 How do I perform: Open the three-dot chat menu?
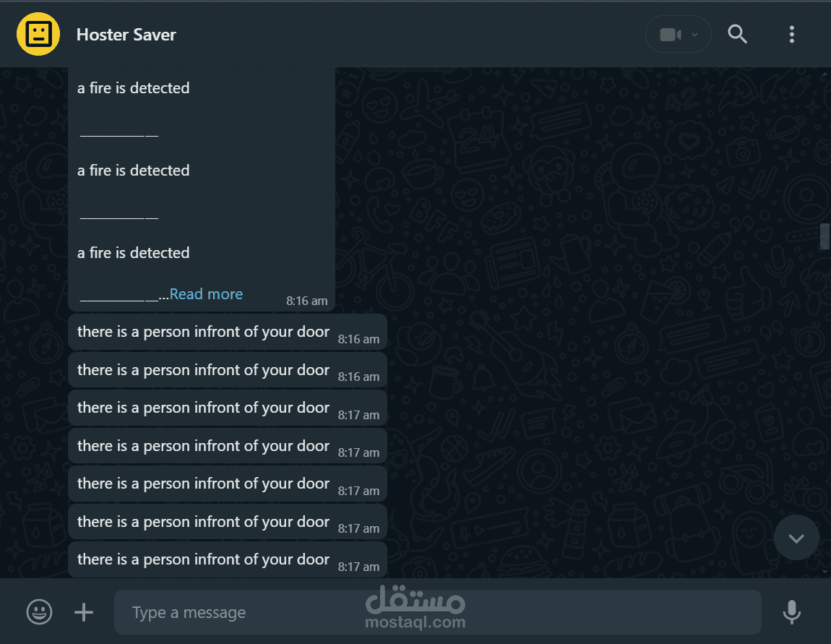(x=792, y=35)
